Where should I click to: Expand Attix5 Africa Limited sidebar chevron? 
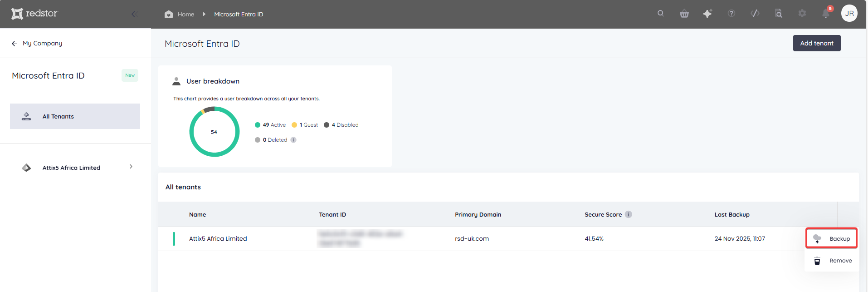pyautogui.click(x=131, y=167)
